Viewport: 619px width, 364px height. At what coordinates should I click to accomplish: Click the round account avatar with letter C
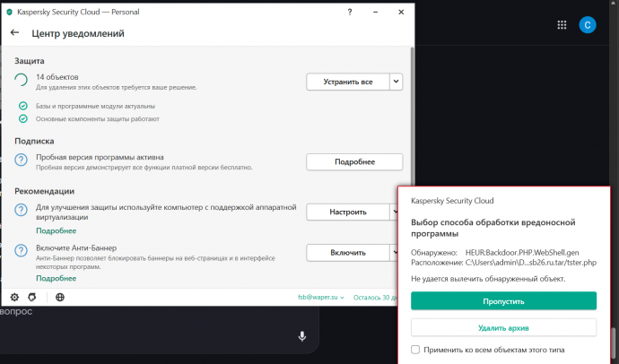(588, 25)
